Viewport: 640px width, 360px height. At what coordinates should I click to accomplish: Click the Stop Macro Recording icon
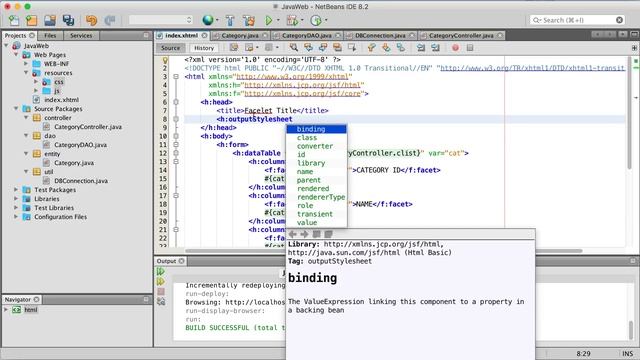pyautogui.click(x=470, y=48)
